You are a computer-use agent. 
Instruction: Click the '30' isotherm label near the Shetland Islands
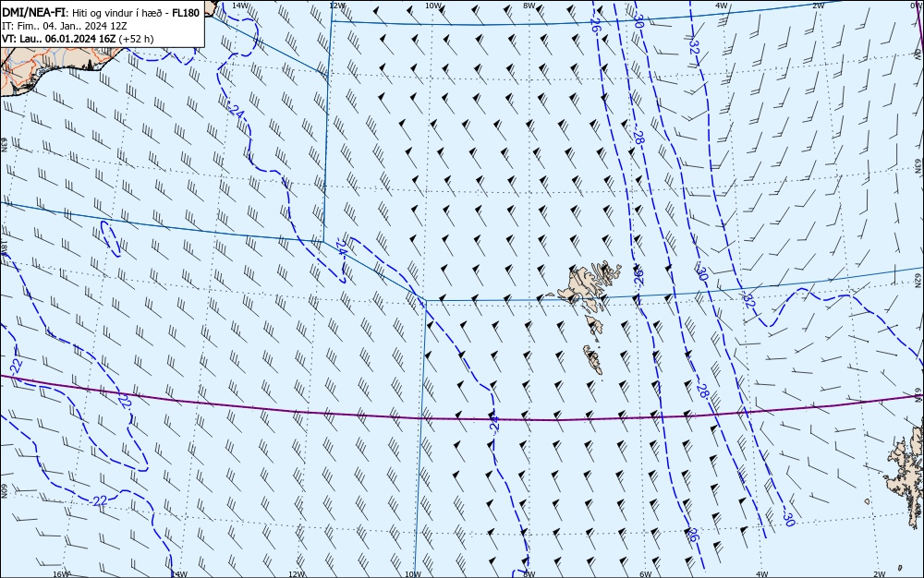click(x=788, y=519)
